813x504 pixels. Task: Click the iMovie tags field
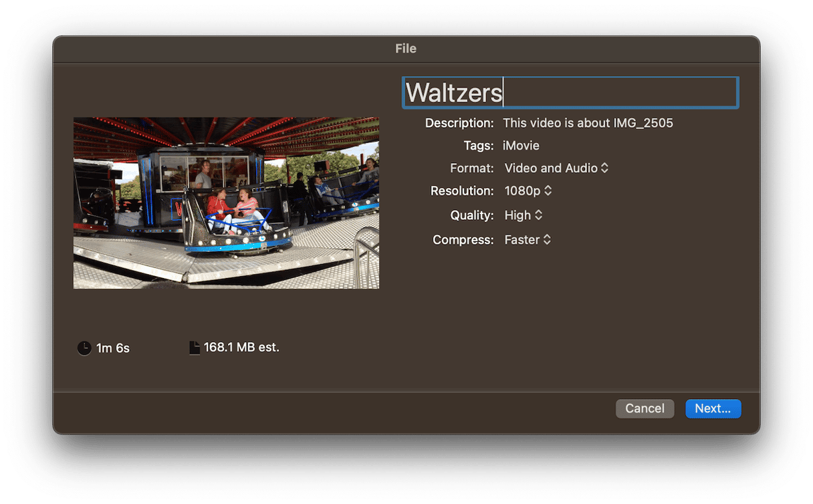point(521,146)
